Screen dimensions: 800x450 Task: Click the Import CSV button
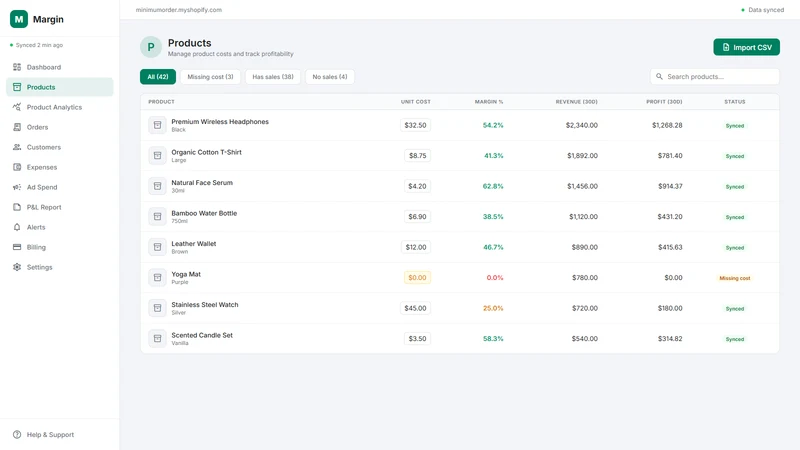pyautogui.click(x=746, y=47)
